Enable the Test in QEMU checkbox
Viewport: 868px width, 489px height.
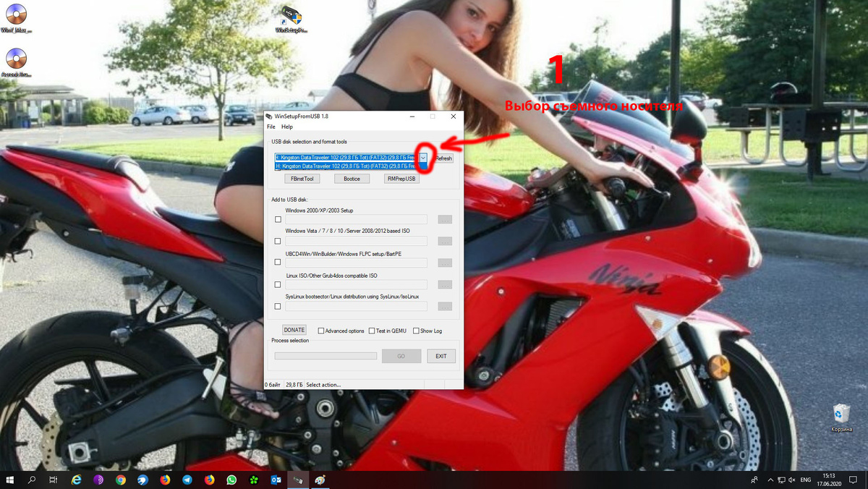[372, 331]
